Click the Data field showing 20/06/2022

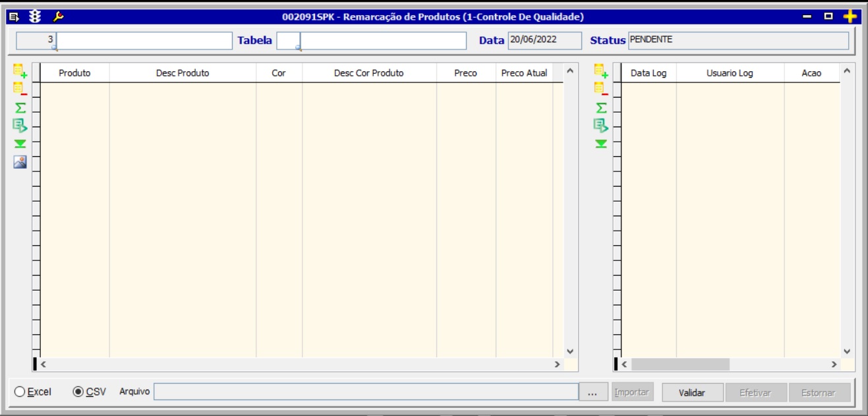click(544, 40)
